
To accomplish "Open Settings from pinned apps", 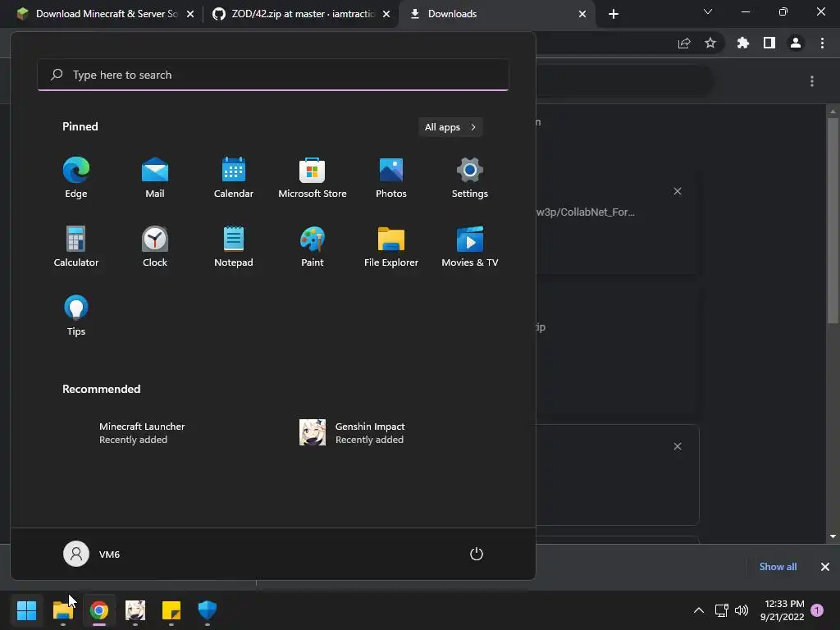I will click(x=470, y=178).
